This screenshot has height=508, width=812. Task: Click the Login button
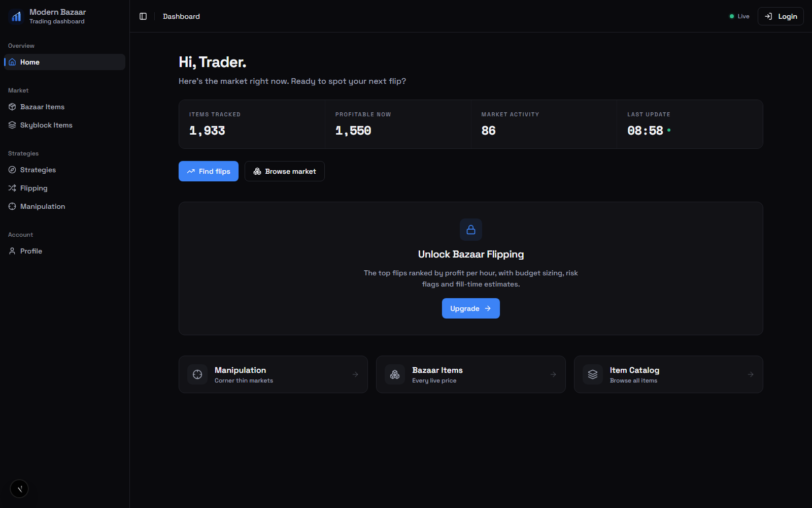[x=781, y=16]
